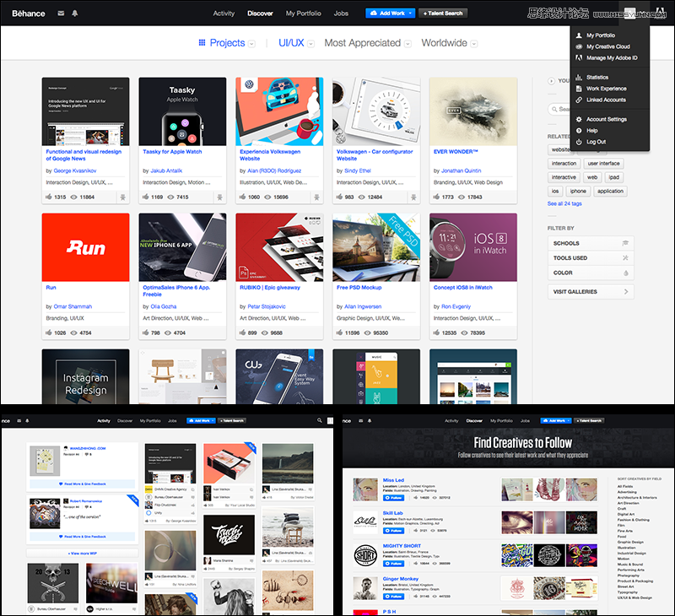This screenshot has width=675, height=616.
Task: Open the Projects dropdown arrow
Action: 251,44
